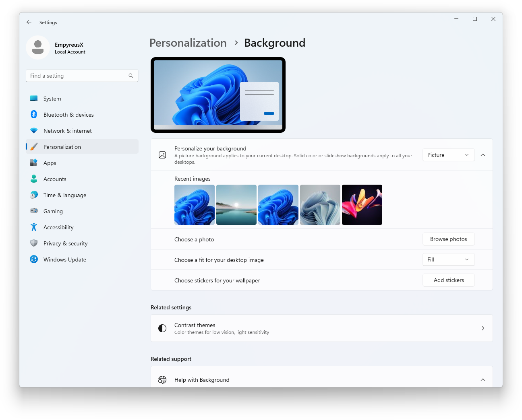522x420 pixels.
Task: Navigate to Time & language
Action: [82, 195]
